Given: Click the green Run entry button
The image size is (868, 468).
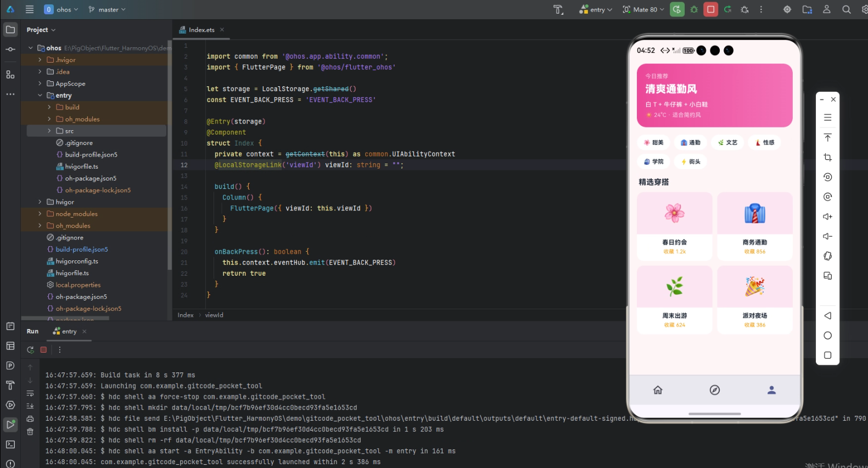Looking at the screenshot, I should click(677, 9).
